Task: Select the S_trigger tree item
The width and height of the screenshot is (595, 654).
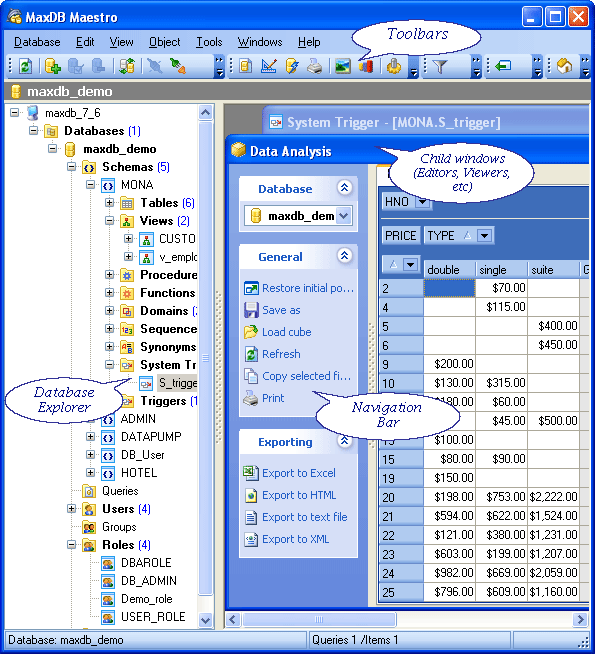Action: [x=178, y=383]
